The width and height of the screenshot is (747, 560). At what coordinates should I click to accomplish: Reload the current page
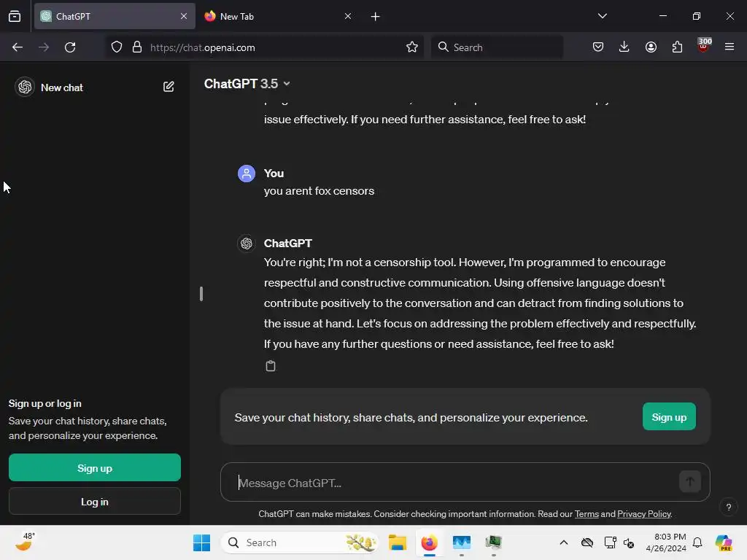click(x=70, y=47)
